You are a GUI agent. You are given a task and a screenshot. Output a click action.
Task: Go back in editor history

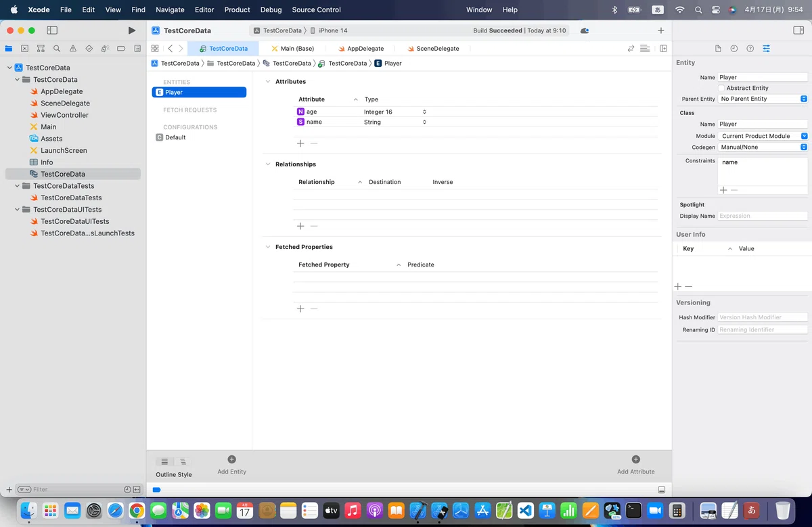[170, 49]
